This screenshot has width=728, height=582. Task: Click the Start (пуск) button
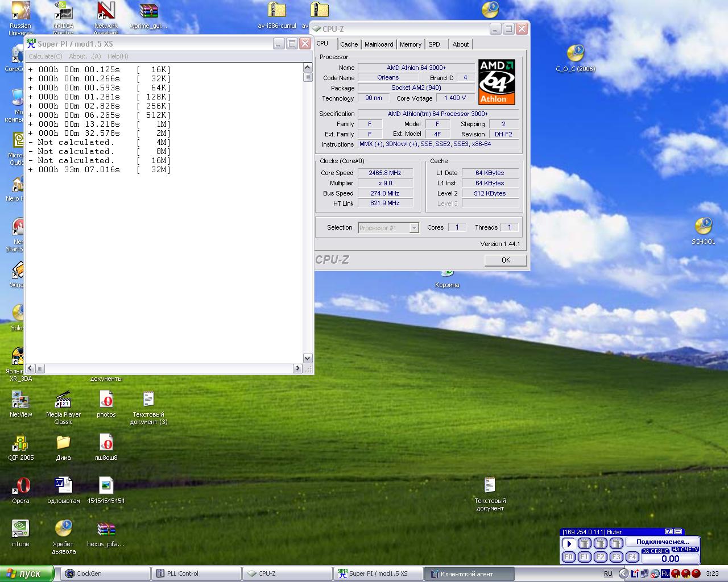click(27, 573)
